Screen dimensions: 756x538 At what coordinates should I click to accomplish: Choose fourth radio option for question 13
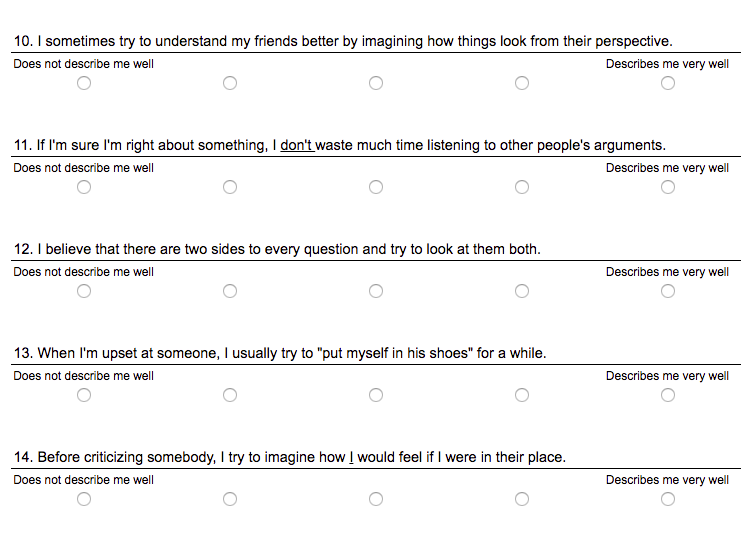pos(522,395)
